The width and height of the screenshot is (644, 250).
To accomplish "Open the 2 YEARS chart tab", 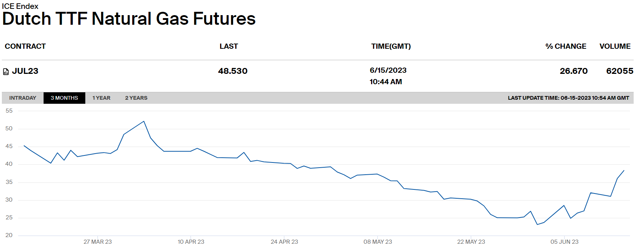I will tap(136, 98).
